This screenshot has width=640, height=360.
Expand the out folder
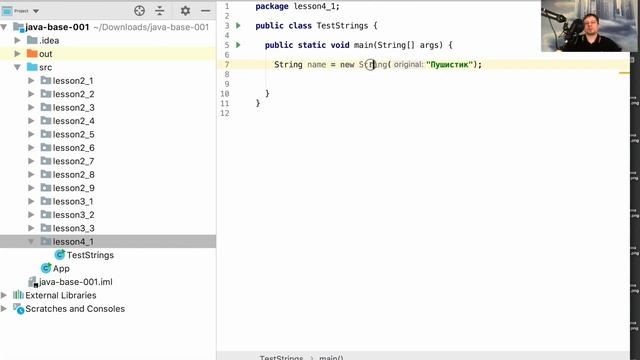click(x=18, y=54)
